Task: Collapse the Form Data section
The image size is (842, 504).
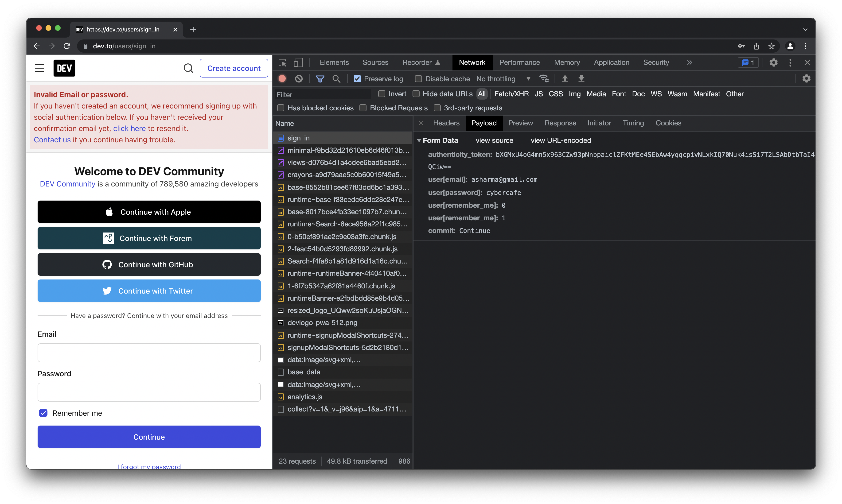Action: (x=419, y=140)
